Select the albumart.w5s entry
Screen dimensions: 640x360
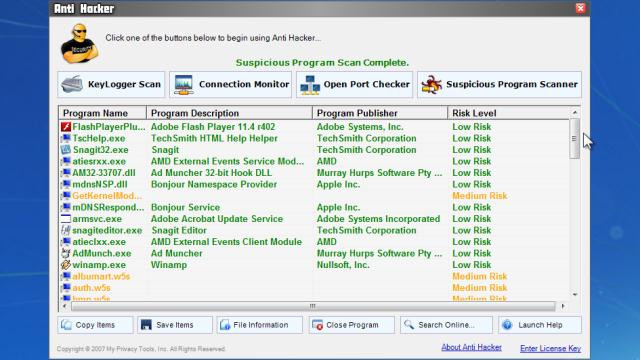(x=101, y=276)
